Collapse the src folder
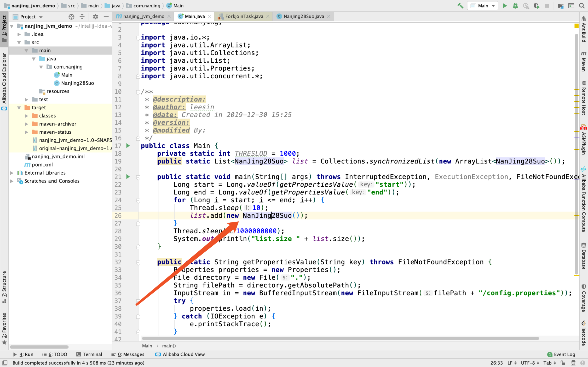Image resolution: width=588 pixels, height=367 pixels. click(x=19, y=42)
